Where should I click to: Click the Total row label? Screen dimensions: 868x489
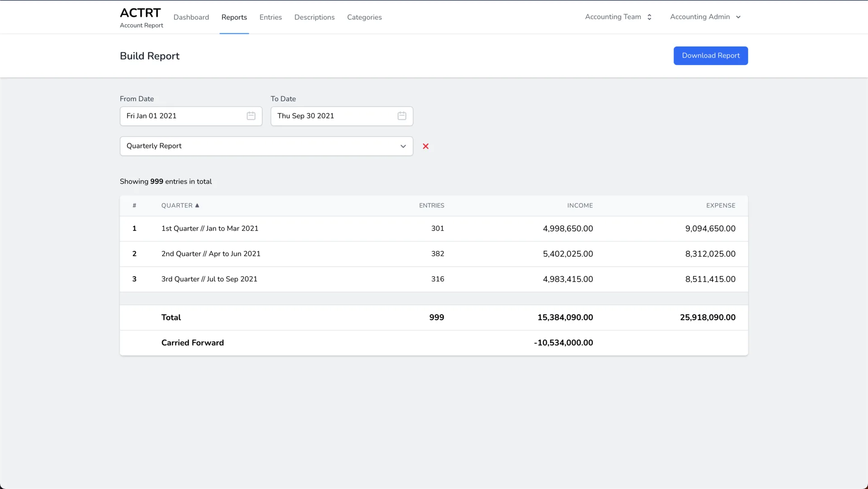coord(171,318)
